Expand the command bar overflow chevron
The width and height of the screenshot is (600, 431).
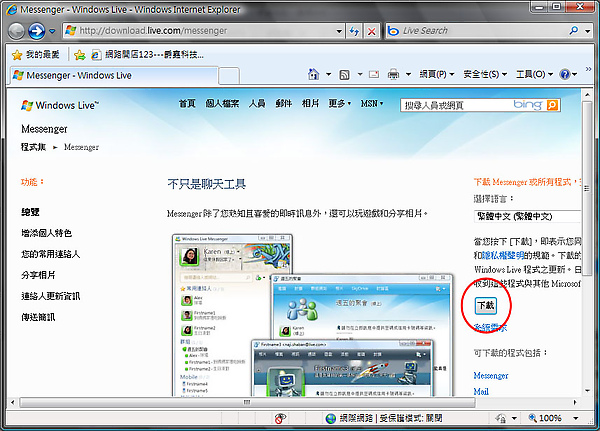589,69
